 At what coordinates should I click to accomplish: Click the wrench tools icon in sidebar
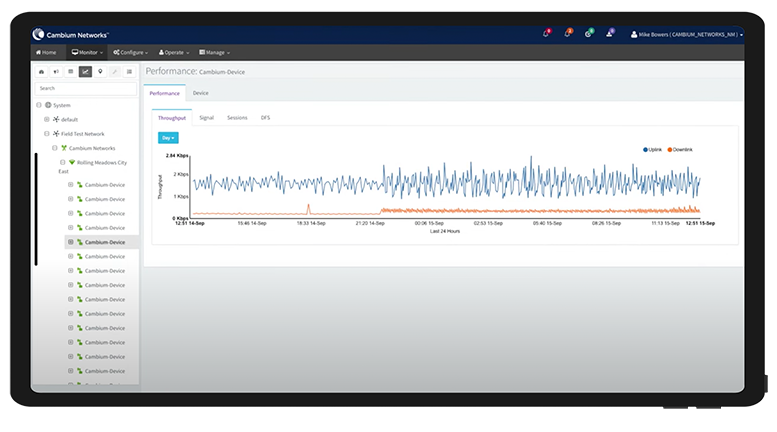coord(115,72)
